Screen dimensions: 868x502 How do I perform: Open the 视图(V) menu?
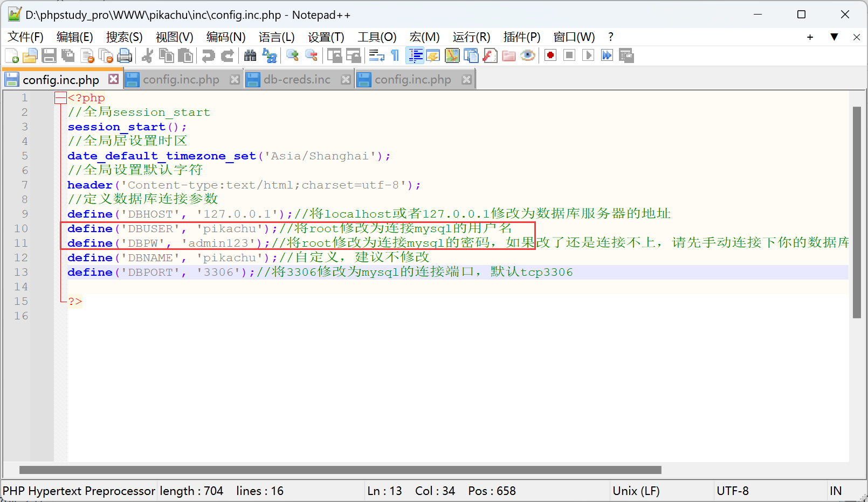[174, 37]
